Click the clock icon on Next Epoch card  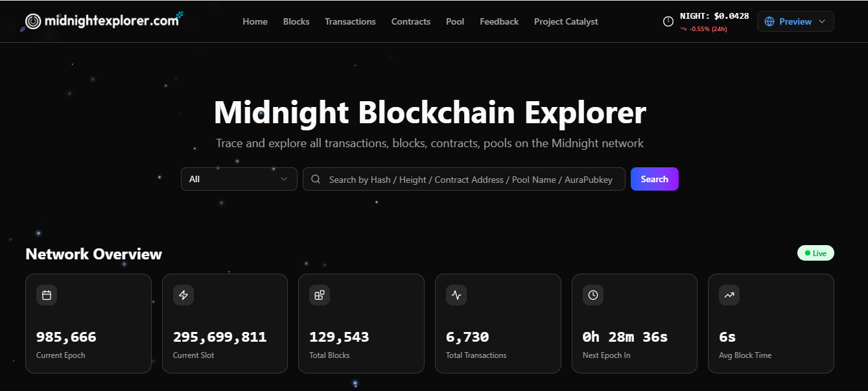point(593,295)
